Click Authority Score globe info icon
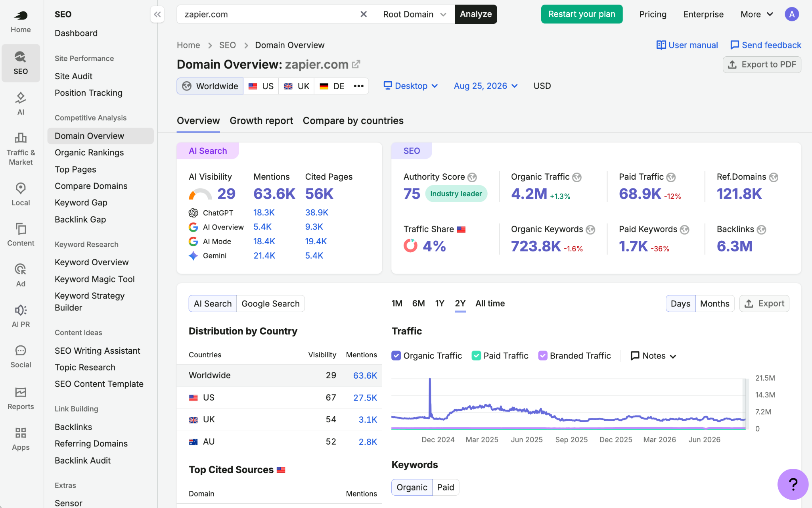This screenshot has width=812, height=508. 472,177
